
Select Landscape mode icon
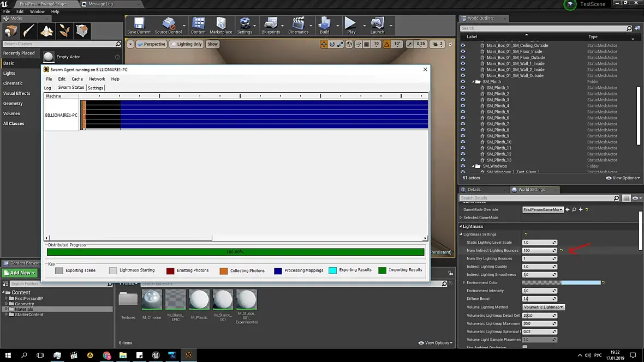[46, 31]
